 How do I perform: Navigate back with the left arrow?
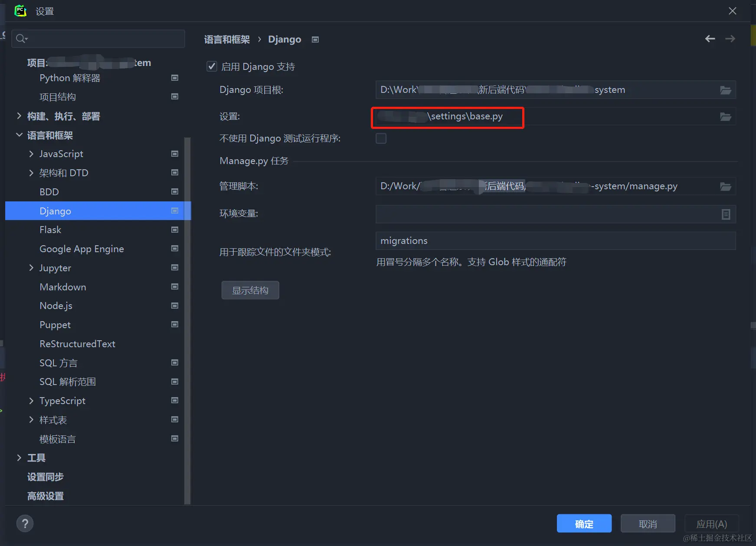click(710, 39)
